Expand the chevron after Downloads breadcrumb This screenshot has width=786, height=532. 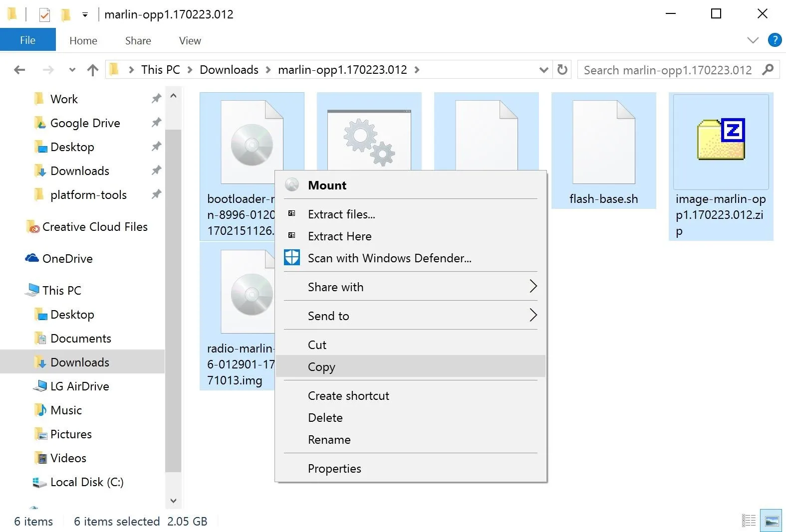point(268,70)
